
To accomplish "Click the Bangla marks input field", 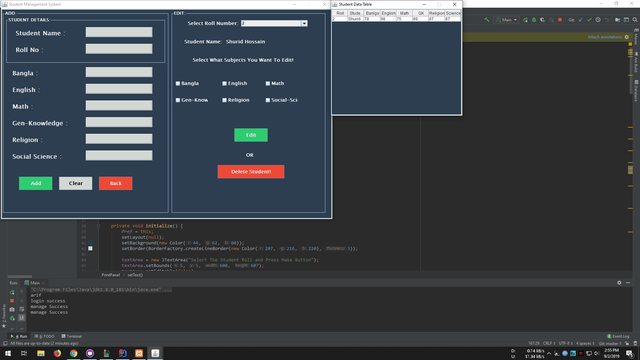I will click(119, 72).
